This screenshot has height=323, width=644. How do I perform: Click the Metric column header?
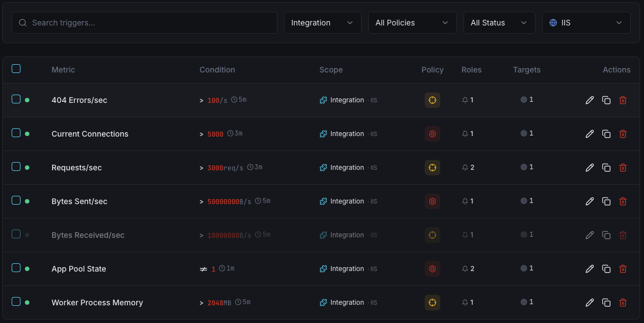pyautogui.click(x=63, y=70)
